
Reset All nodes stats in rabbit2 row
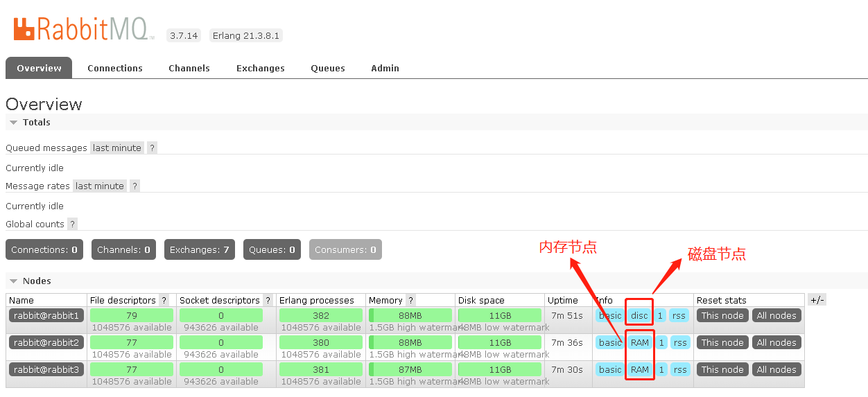(776, 342)
